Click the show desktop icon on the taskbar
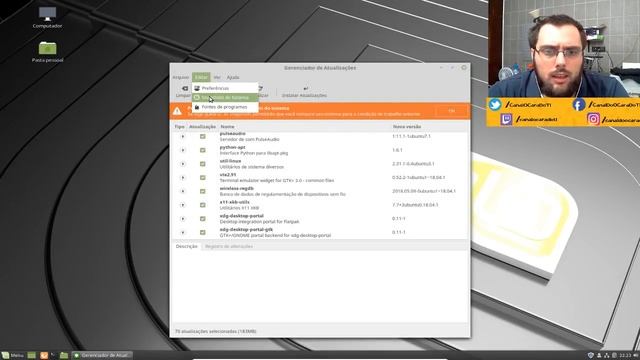Viewport: 640px width, 360px height. pyautogui.click(x=31, y=356)
